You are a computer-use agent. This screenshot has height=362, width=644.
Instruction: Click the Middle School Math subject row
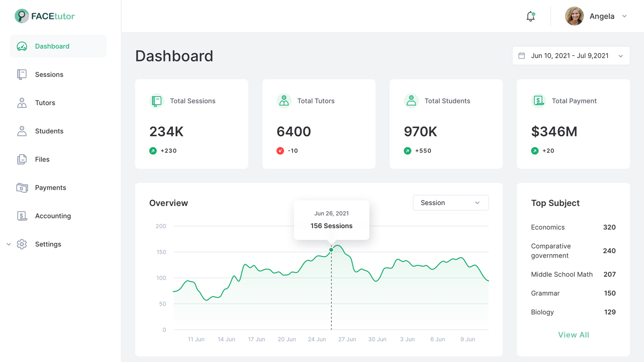[x=573, y=274]
